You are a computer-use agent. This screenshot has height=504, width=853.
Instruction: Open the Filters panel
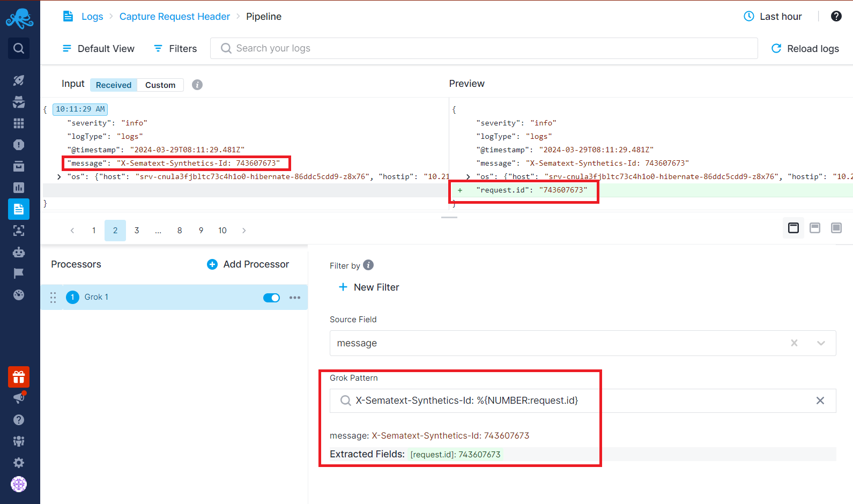175,49
